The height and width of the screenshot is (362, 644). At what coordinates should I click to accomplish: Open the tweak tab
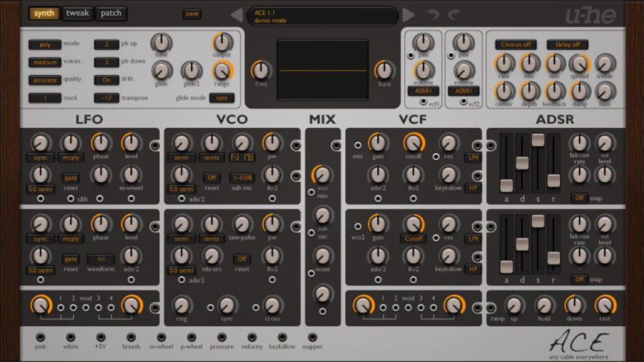point(77,13)
